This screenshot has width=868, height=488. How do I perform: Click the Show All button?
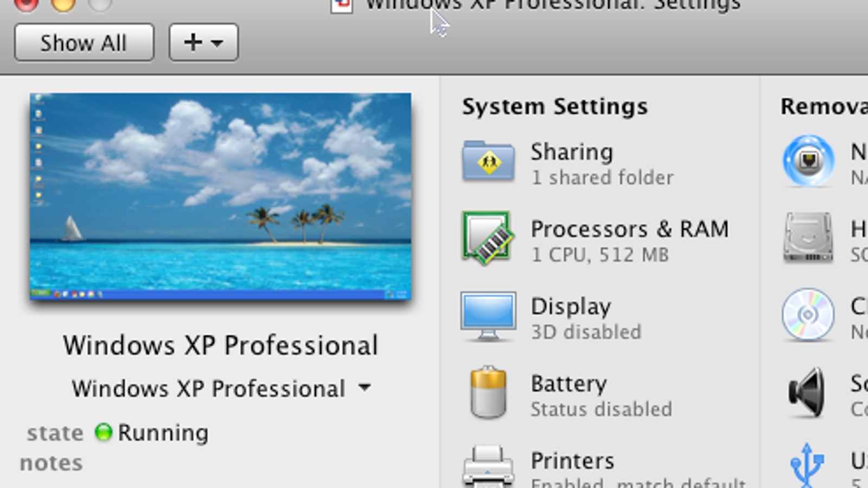[84, 42]
